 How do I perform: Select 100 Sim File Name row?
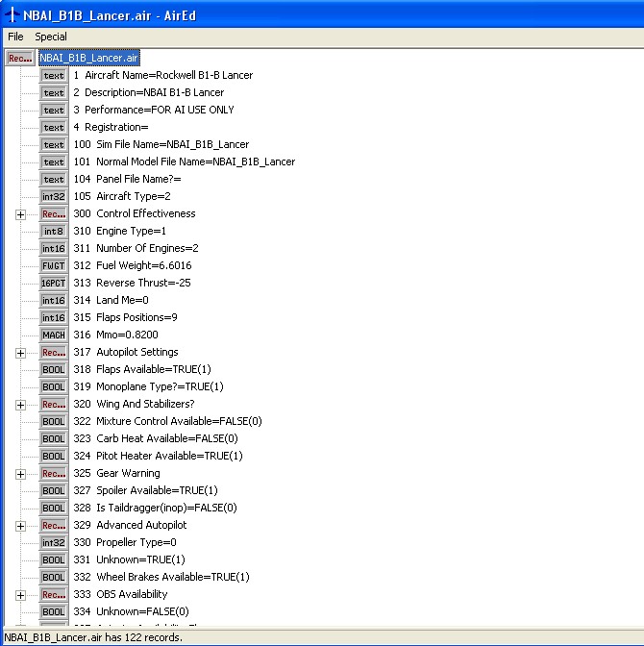click(x=161, y=144)
